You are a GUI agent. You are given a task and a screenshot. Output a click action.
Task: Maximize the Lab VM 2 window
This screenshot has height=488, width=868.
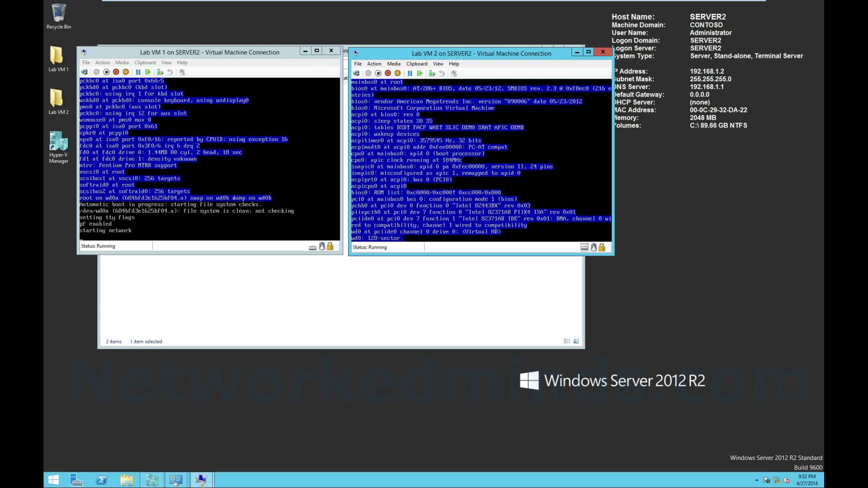[x=589, y=52]
